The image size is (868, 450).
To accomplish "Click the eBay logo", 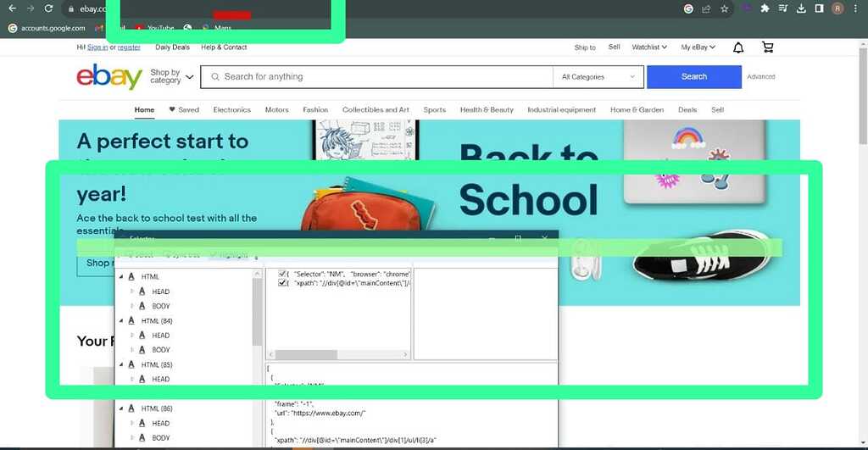I will point(109,77).
